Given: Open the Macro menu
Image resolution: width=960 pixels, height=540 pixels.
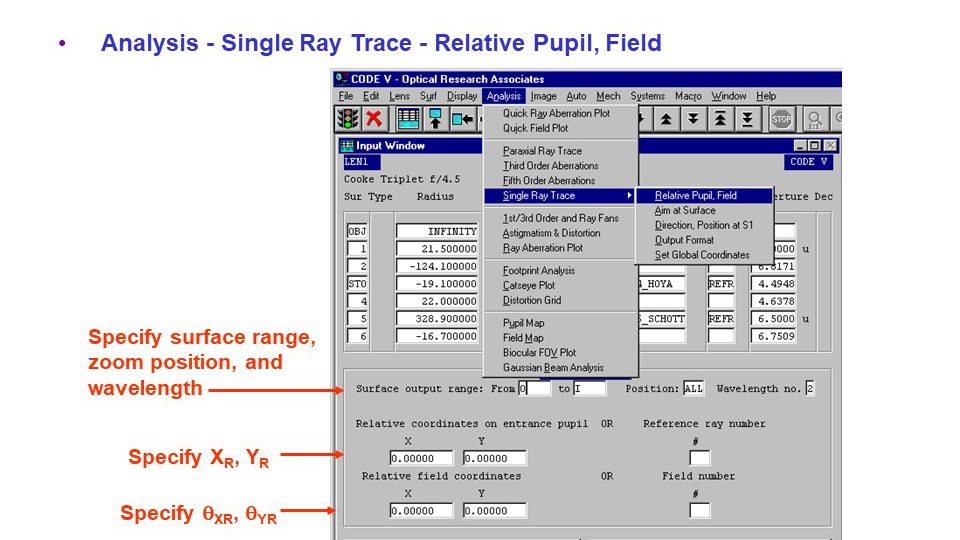Looking at the screenshot, I should pos(688,96).
